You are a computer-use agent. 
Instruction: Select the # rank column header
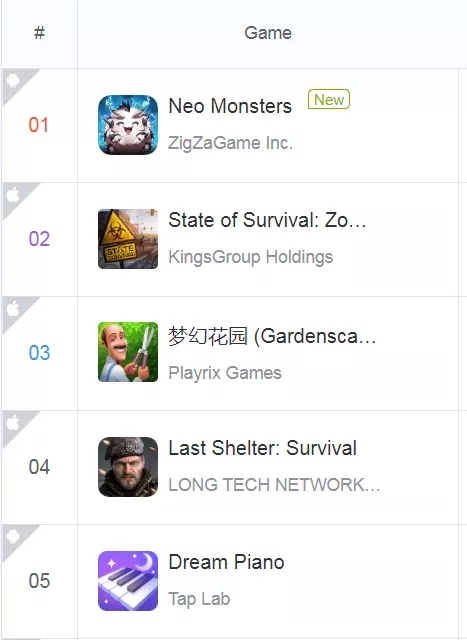click(39, 33)
